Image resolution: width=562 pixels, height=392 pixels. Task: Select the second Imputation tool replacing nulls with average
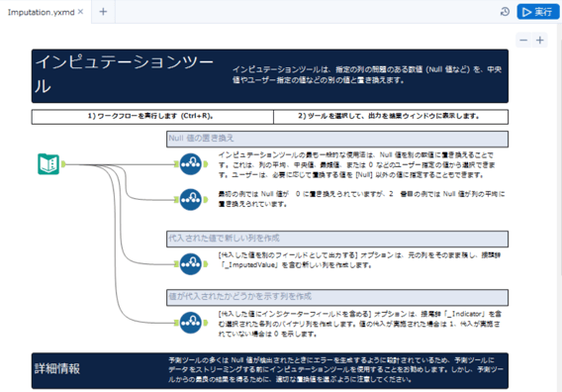click(191, 199)
